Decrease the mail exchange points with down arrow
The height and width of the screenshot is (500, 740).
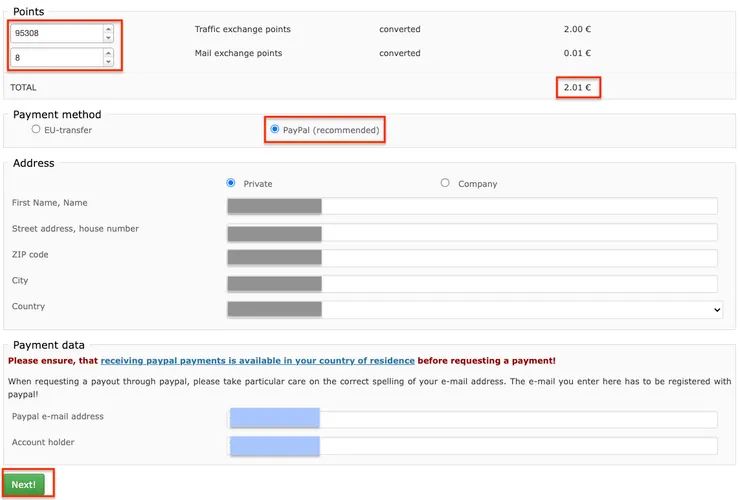108,62
